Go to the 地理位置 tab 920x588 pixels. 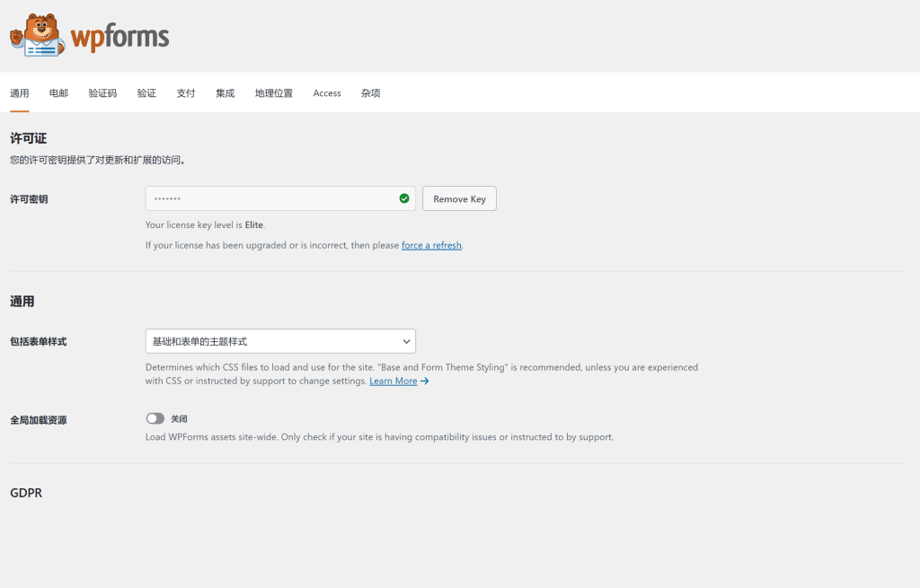tap(274, 92)
